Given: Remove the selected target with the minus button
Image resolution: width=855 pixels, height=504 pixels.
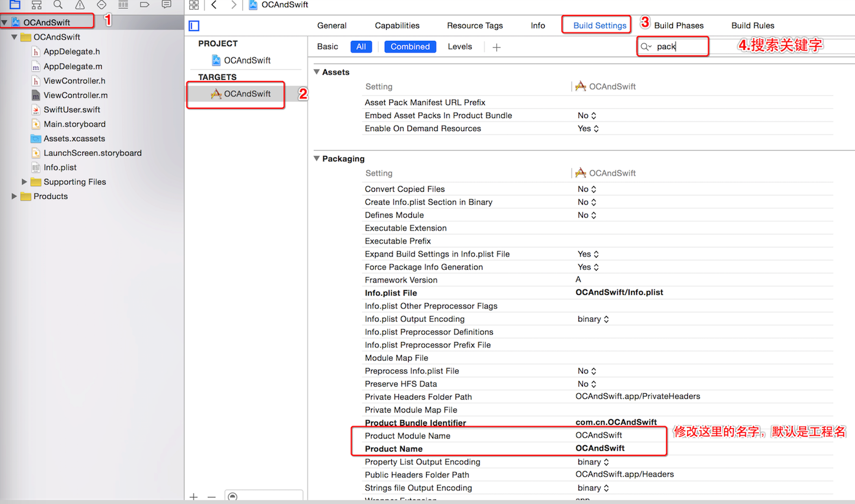Looking at the screenshot, I should point(211,498).
